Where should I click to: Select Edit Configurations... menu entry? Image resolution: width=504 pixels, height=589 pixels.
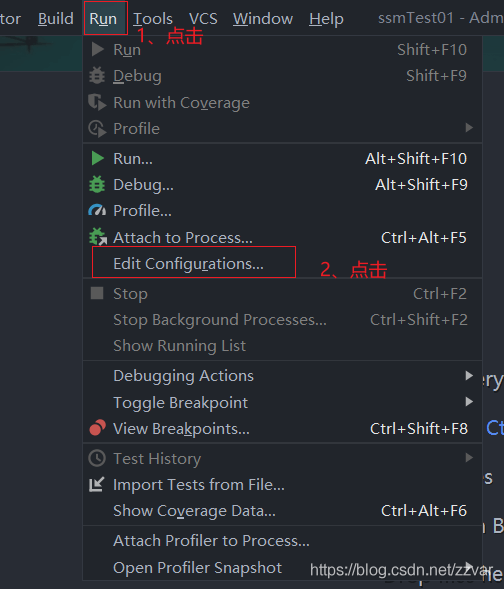coord(189,263)
